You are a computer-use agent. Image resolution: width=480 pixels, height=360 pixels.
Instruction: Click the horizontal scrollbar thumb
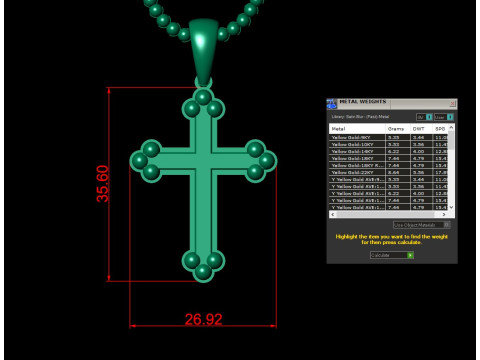point(386,215)
